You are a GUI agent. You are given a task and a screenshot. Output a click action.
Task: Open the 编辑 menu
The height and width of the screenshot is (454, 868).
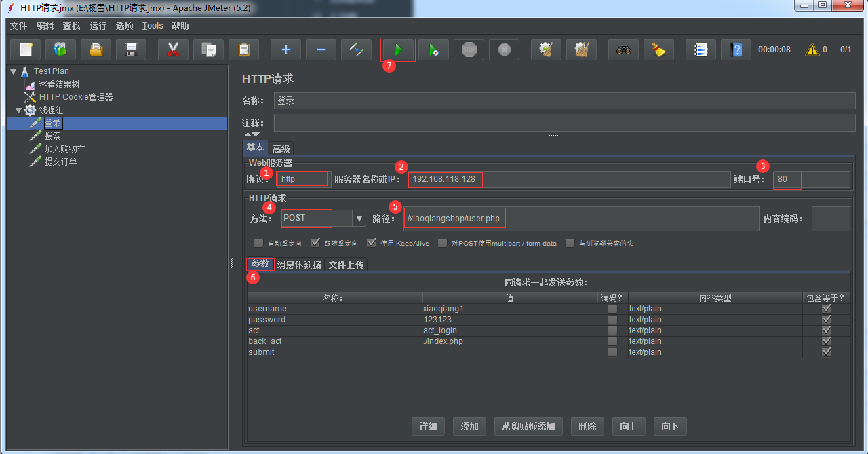(x=45, y=26)
